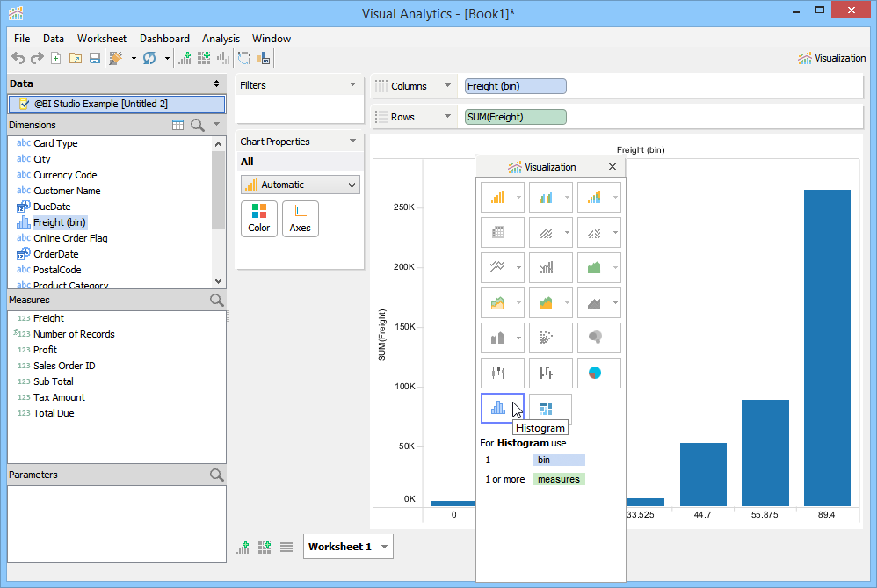Toggle the @BI Studio Example data source checkbox

pyautogui.click(x=24, y=104)
